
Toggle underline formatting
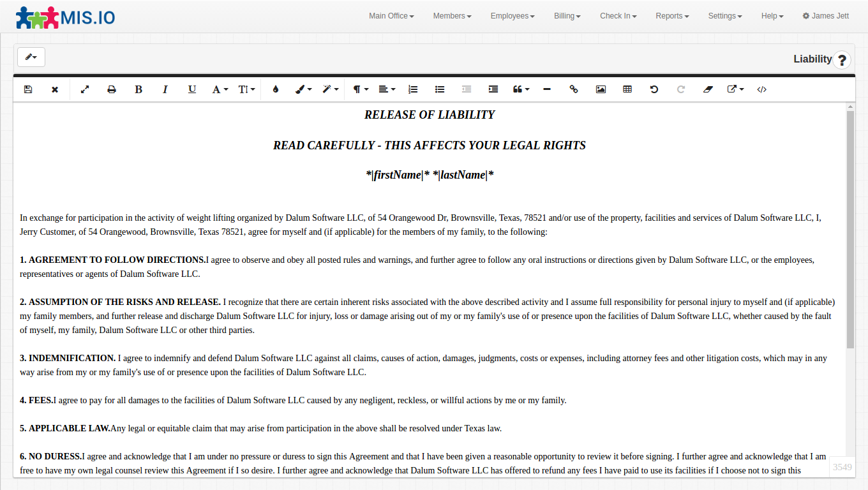point(192,89)
